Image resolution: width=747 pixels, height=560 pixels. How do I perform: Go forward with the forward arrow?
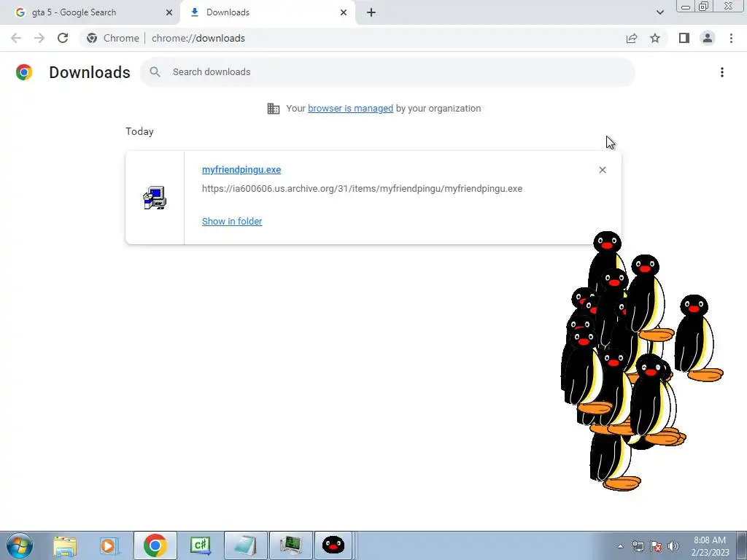[x=39, y=38]
